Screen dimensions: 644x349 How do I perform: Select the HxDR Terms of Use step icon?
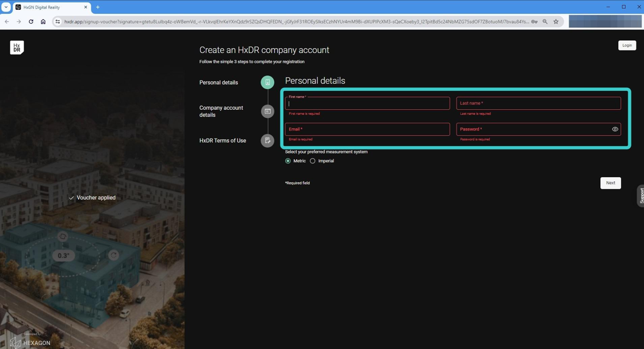tap(267, 140)
